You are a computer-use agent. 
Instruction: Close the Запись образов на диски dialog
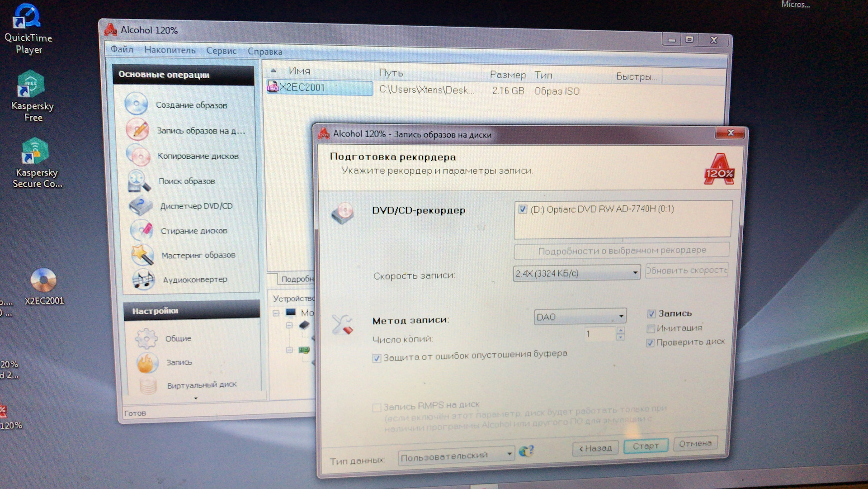[730, 133]
